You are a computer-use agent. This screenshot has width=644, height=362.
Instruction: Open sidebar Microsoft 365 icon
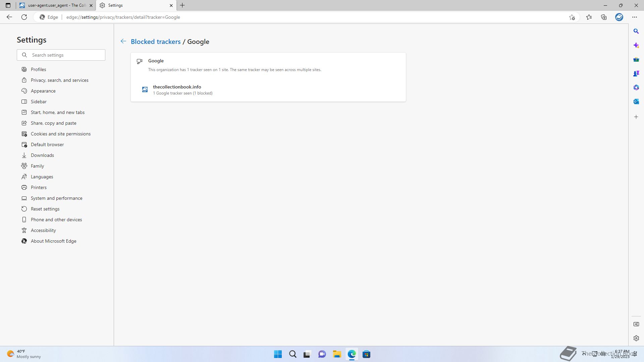(x=636, y=87)
